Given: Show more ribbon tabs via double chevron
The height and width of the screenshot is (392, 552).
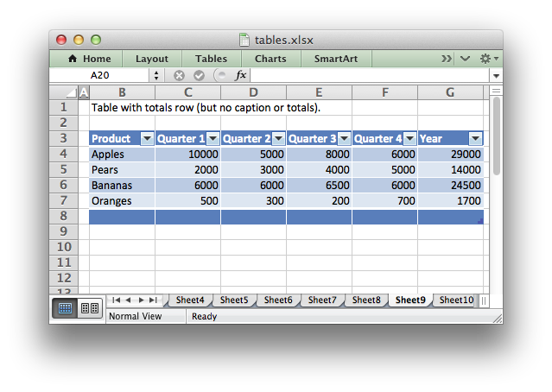Looking at the screenshot, I should point(447,59).
